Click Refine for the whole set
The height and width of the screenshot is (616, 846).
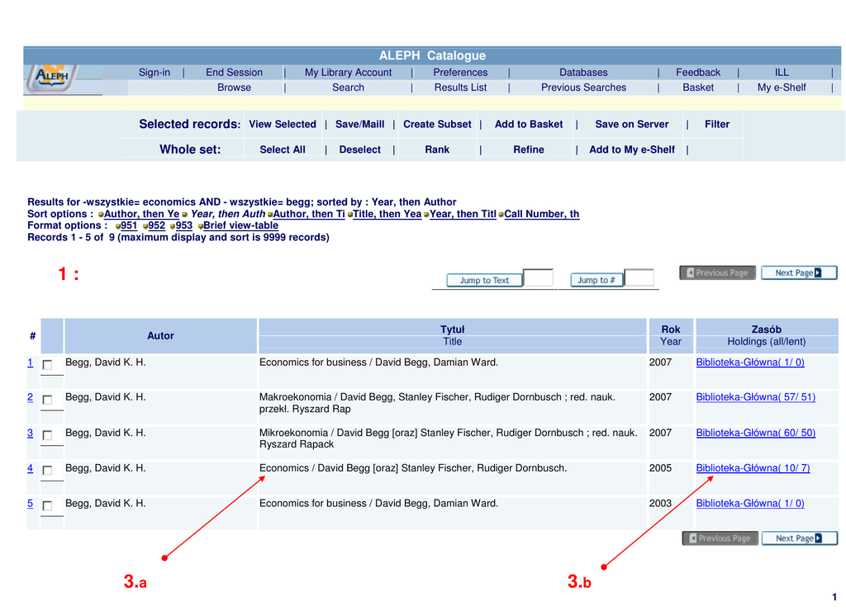pyautogui.click(x=528, y=150)
